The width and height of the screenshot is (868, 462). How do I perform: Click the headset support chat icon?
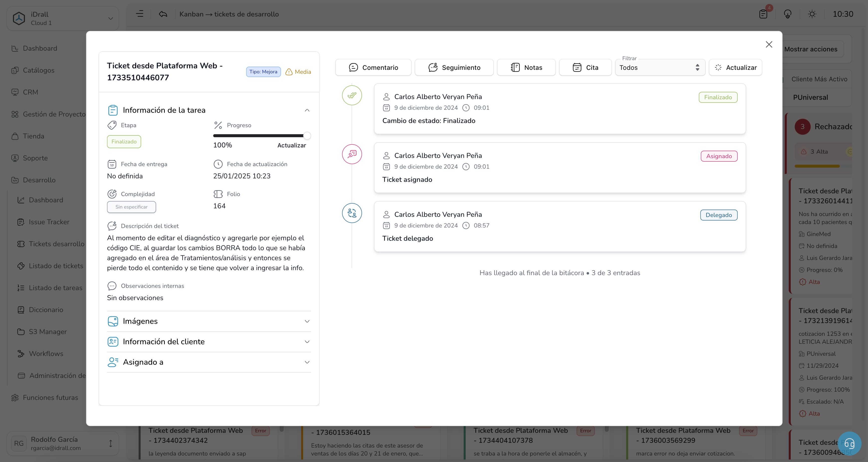click(x=849, y=444)
